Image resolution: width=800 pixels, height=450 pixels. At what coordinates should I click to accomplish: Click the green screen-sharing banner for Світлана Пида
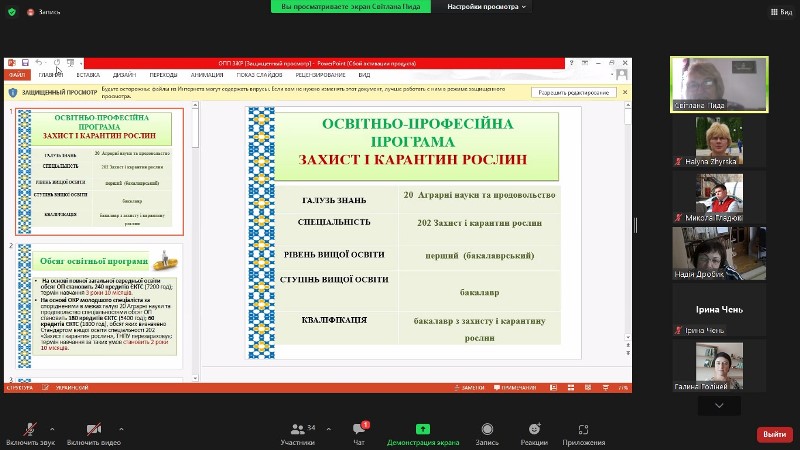pyautogui.click(x=351, y=7)
